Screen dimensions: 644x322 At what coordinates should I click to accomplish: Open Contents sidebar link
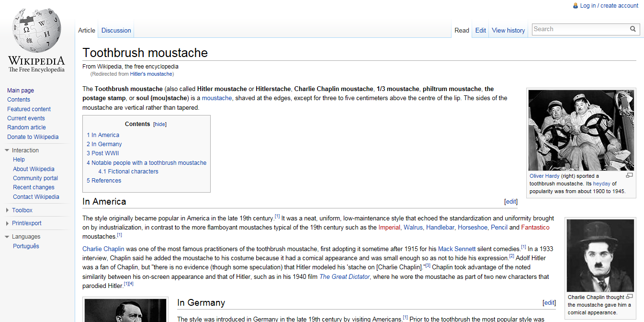coord(19,100)
